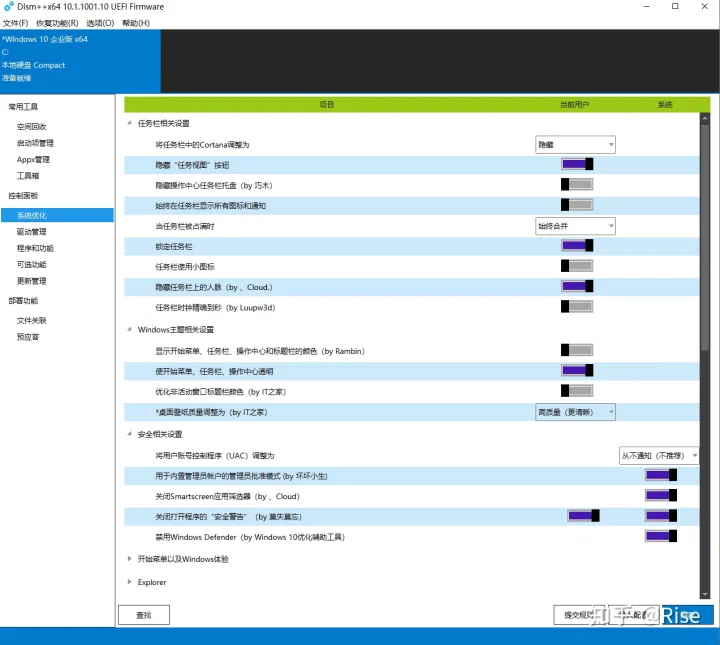Toggle 关闭打开程序的安全警告 system-column switch

click(661, 516)
